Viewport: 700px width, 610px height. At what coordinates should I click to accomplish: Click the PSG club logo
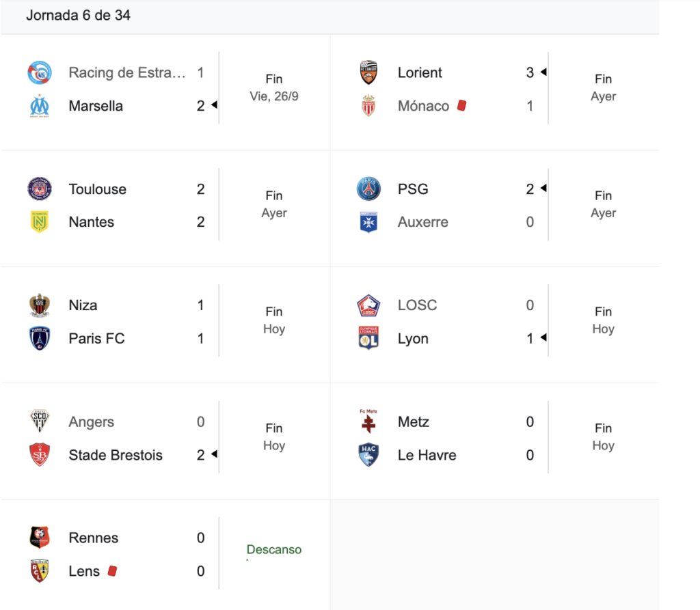[368, 189]
